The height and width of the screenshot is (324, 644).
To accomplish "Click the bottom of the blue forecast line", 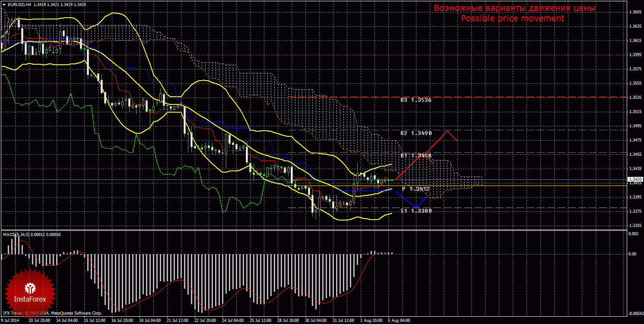I will tap(415, 208).
